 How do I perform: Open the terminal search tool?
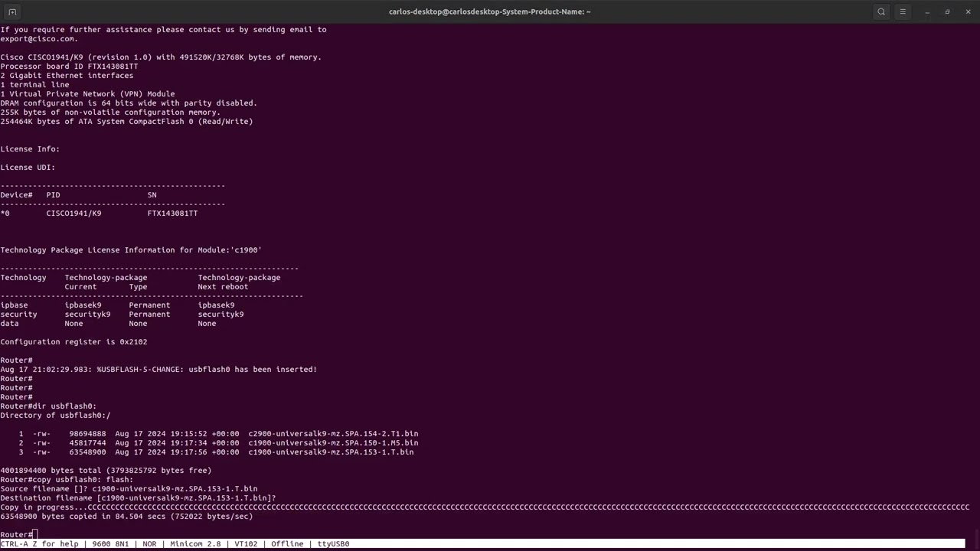pyautogui.click(x=881, y=11)
